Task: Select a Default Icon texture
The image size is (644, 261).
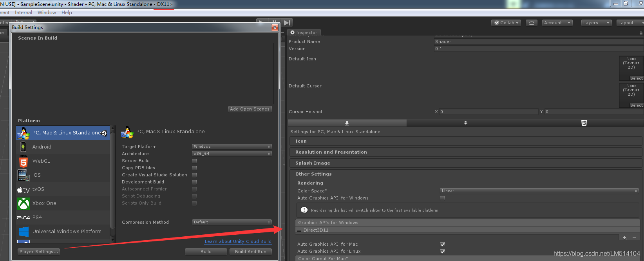Action: 637,78
